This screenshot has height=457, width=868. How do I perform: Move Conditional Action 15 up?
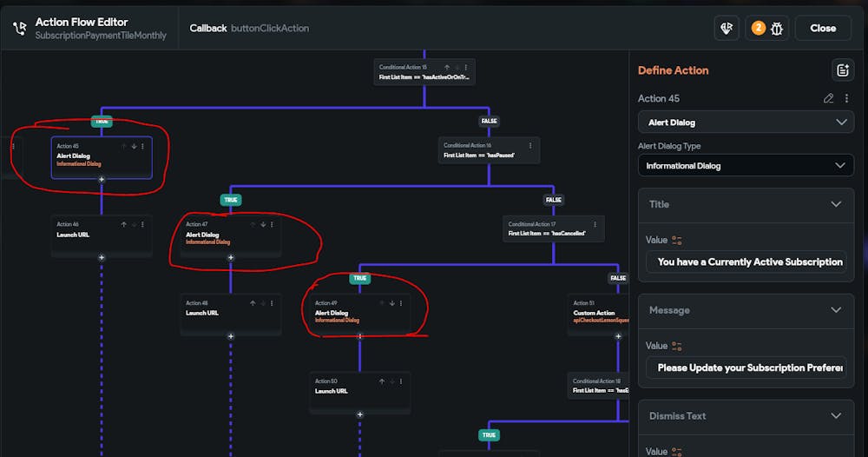tap(447, 68)
